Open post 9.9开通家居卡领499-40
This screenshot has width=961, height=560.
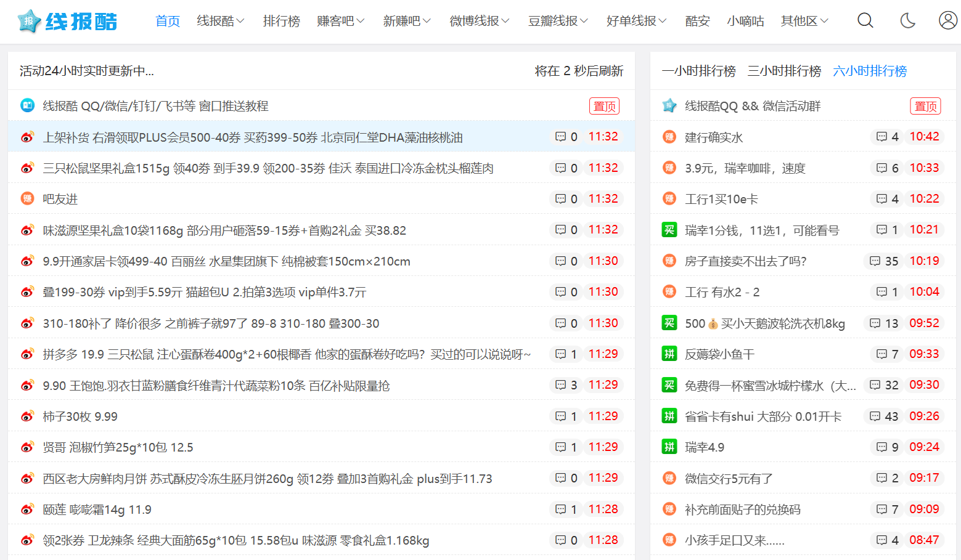226,261
